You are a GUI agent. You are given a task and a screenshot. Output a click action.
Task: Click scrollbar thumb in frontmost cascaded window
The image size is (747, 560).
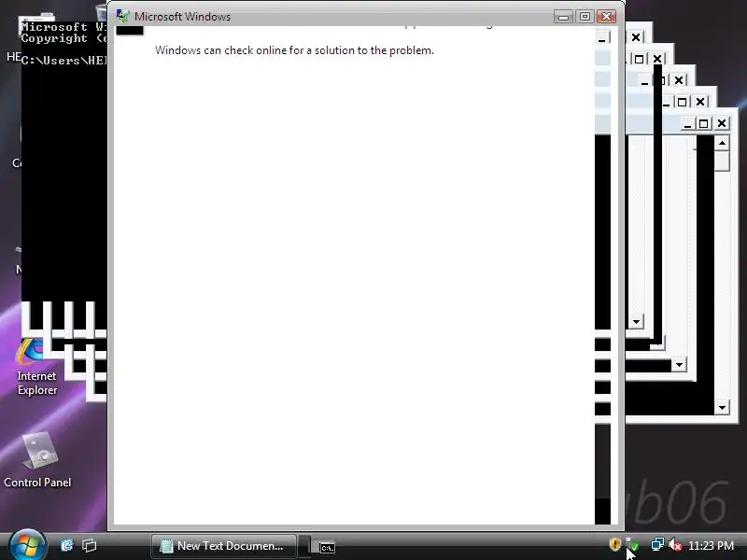coord(722,161)
